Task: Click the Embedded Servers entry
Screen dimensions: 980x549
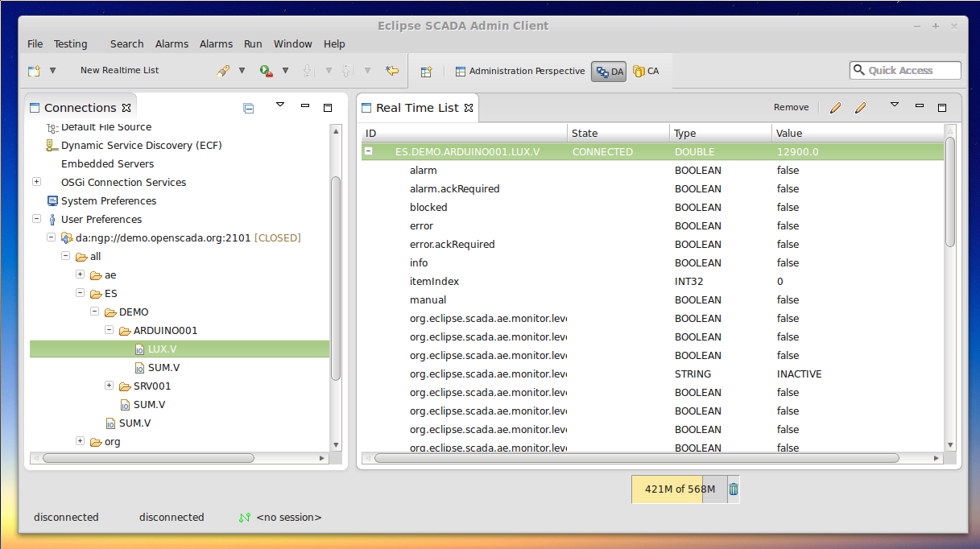Action: (108, 164)
